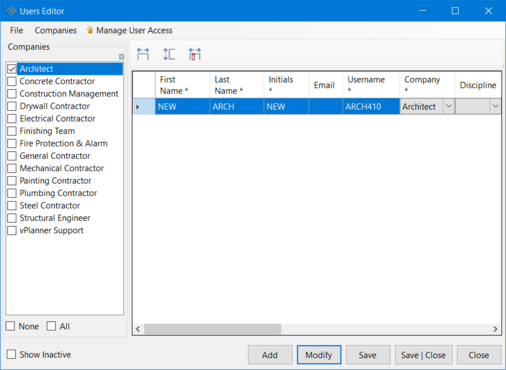
Task: Click the lock icon beside Manage User Access
Action: [90, 30]
